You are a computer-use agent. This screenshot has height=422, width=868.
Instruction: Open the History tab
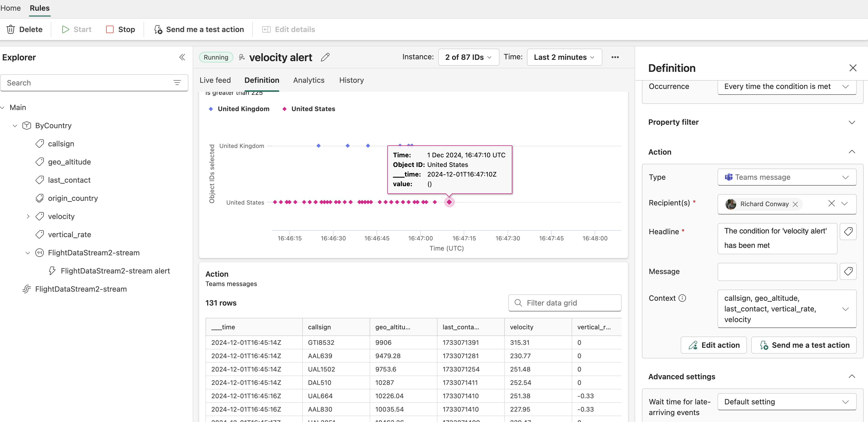click(x=351, y=80)
